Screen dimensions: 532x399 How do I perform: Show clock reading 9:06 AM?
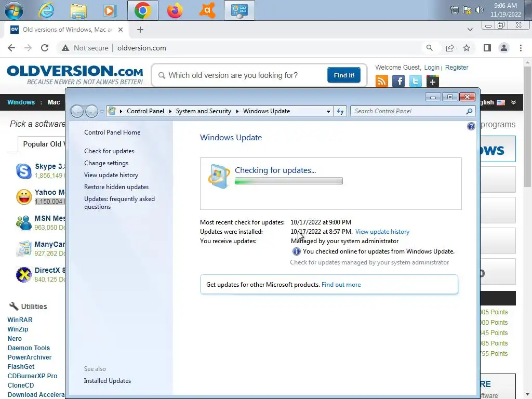pos(505,5)
